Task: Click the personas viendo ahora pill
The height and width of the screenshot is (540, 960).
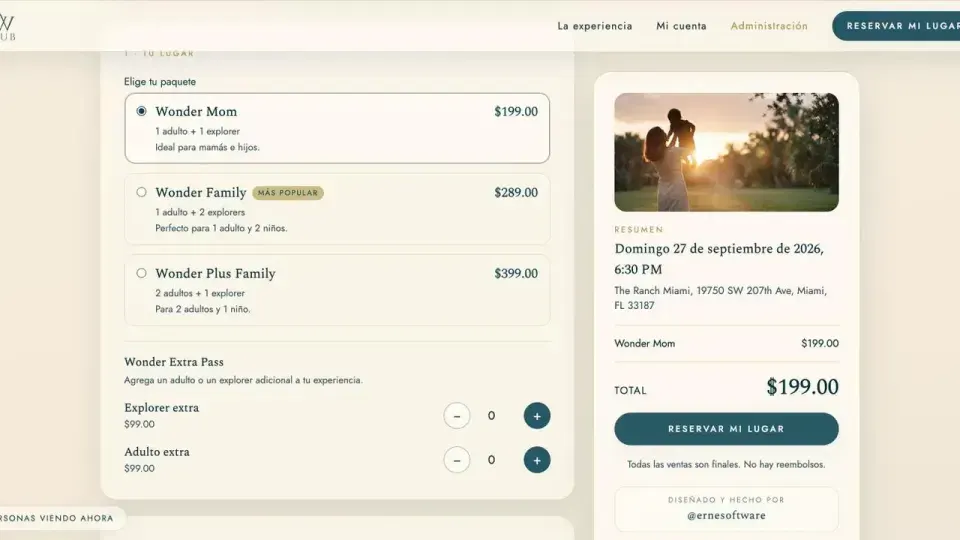Action: coord(62,518)
